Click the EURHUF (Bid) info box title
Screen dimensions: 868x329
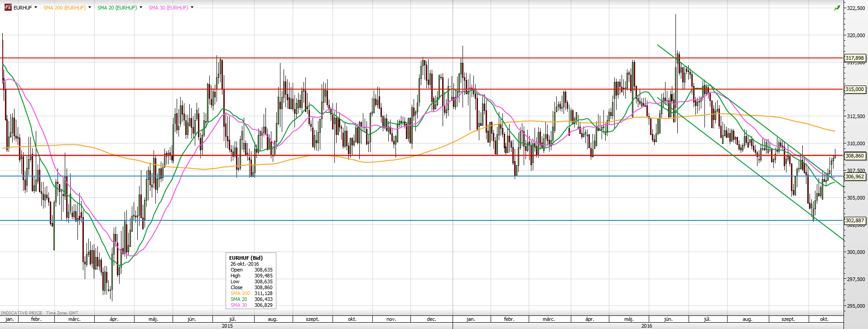click(x=246, y=258)
